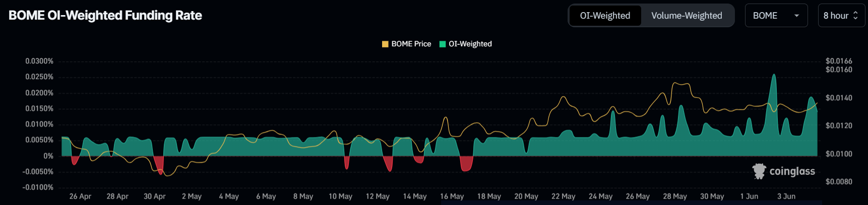Click the 8 hour up-down stepper arrows
Screen dimensions: 868x205
click(x=855, y=16)
